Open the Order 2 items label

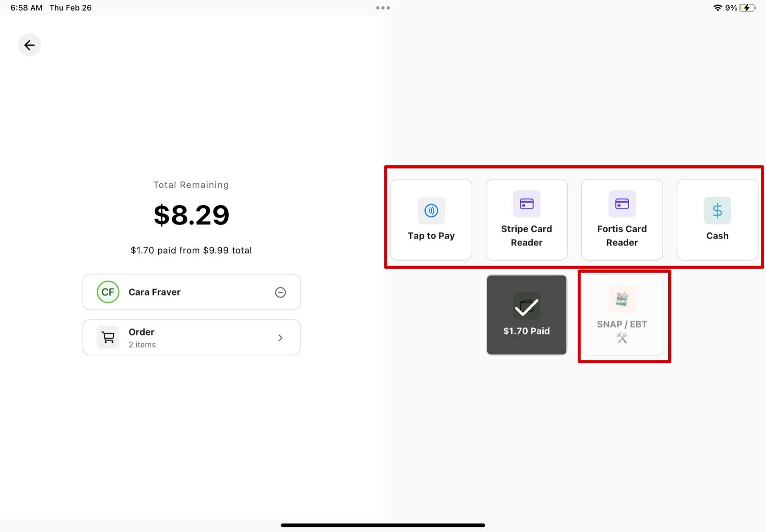(x=142, y=337)
